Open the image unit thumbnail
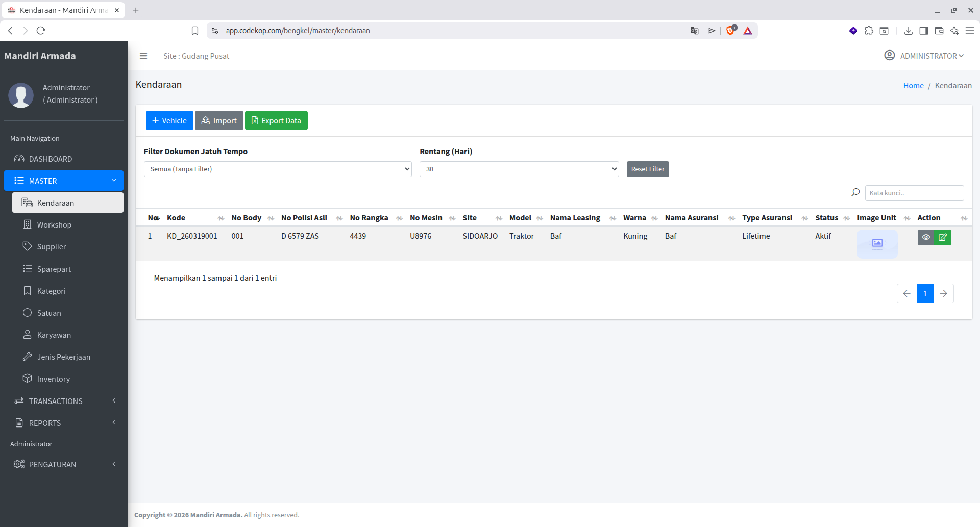The image size is (980, 527). (877, 243)
